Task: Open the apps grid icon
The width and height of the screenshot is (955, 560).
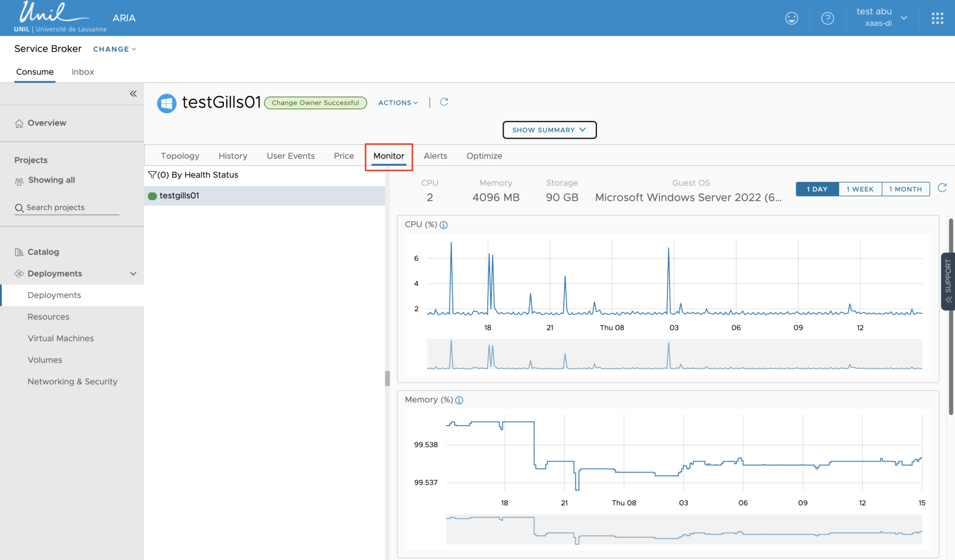Action: pos(937,18)
